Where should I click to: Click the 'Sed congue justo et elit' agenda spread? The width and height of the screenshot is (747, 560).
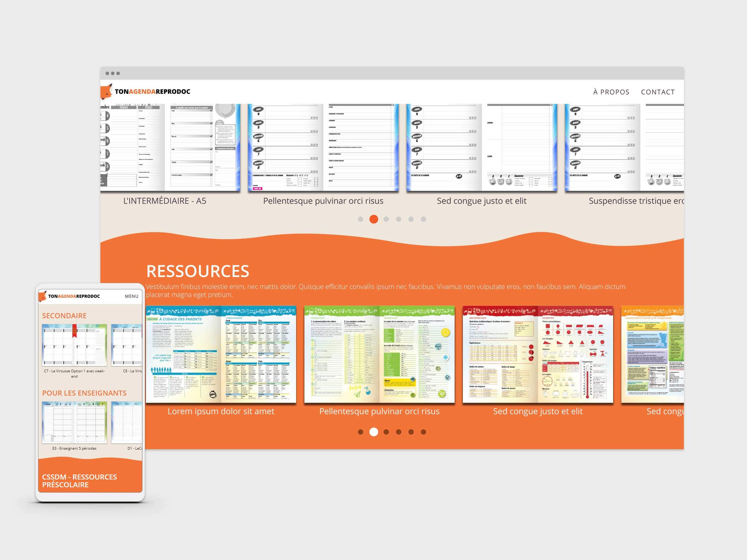point(482,148)
